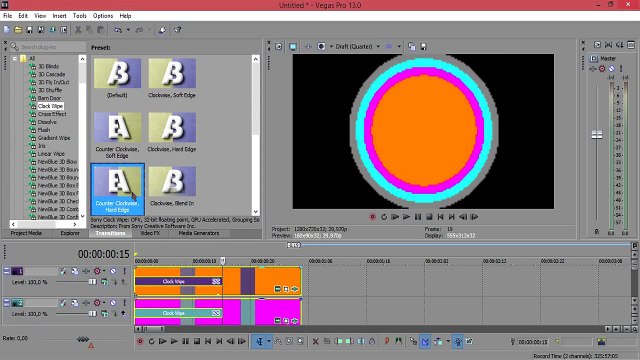Minimize track 1 header with its button
The width and height of the screenshot is (640, 360).
pyautogui.click(x=7, y=270)
